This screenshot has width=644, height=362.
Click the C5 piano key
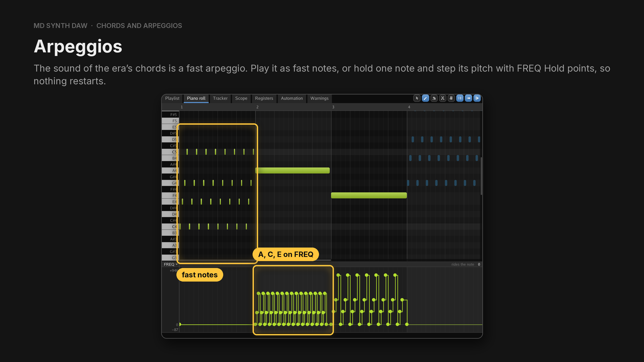[x=170, y=152]
